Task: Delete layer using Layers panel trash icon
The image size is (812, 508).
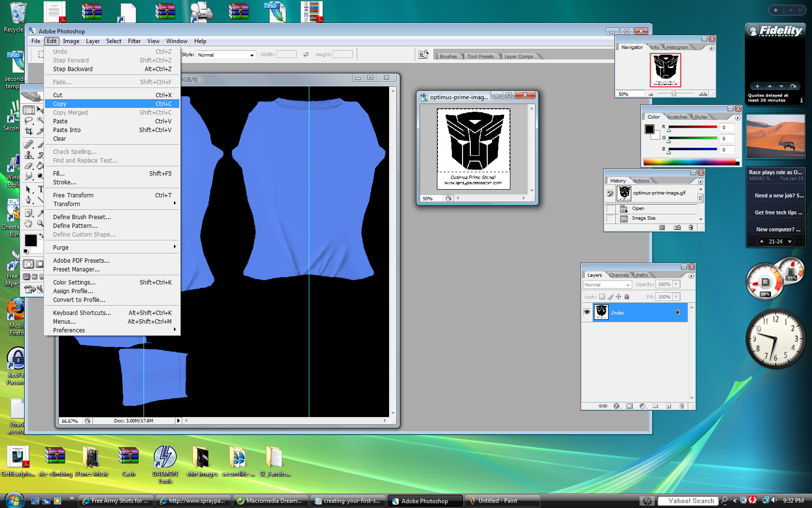Action: coord(681,406)
